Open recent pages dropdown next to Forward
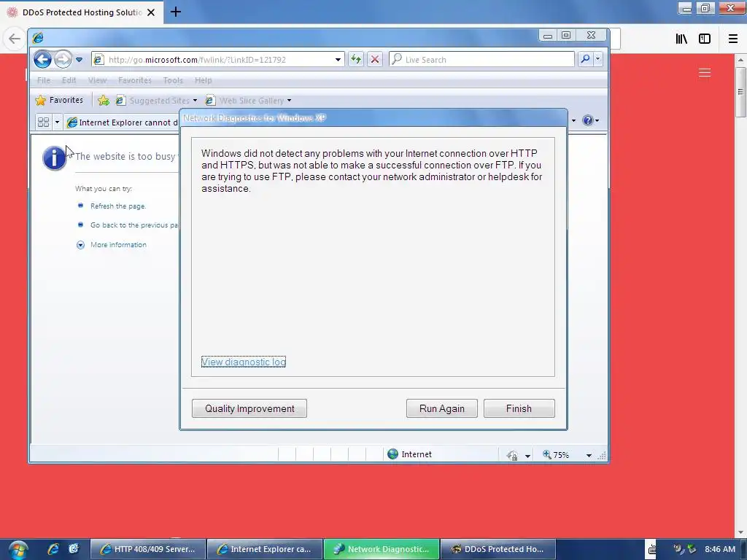Screen dimensions: 747x560 pyautogui.click(x=79, y=60)
